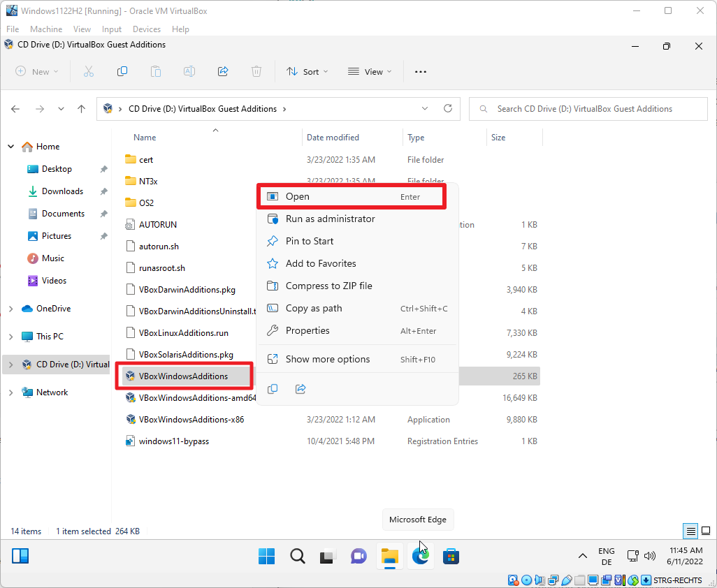Select the windows11-bypass file
Viewport: 717px width, 588px height.
[174, 441]
